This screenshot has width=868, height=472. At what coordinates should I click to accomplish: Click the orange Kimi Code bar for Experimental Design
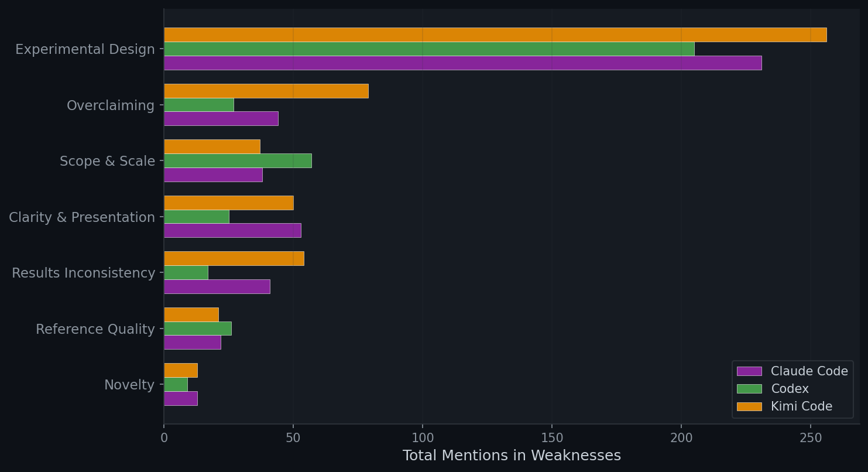click(495, 35)
